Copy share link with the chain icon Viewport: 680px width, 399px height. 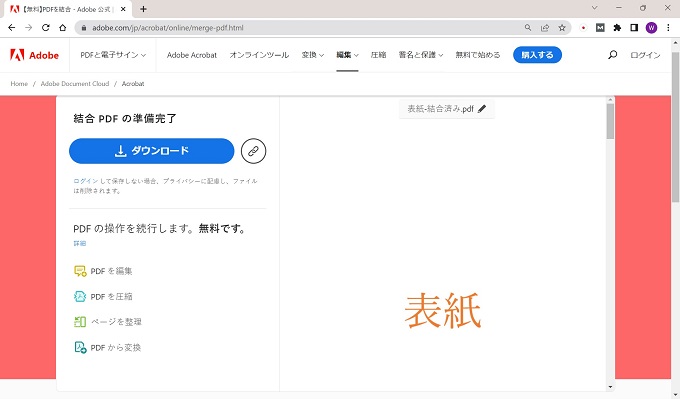coord(253,151)
